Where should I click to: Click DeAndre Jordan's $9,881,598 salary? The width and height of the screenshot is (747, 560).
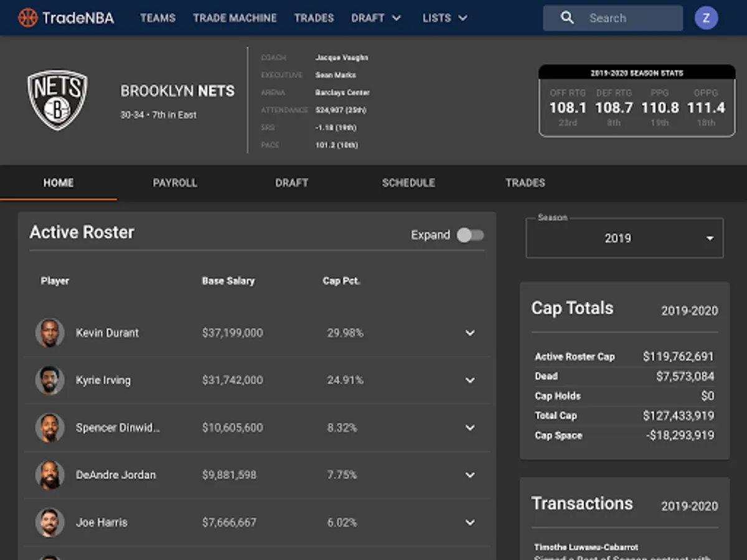[229, 475]
